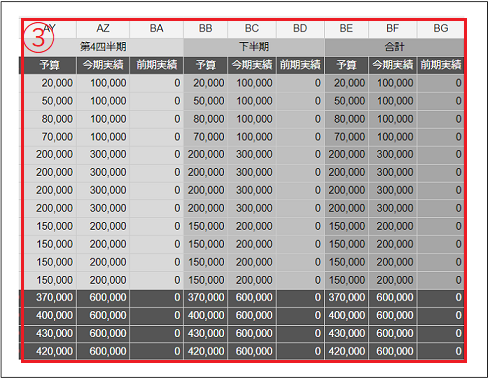Click 予算 header in column BB
The image size is (490, 379).
205,65
